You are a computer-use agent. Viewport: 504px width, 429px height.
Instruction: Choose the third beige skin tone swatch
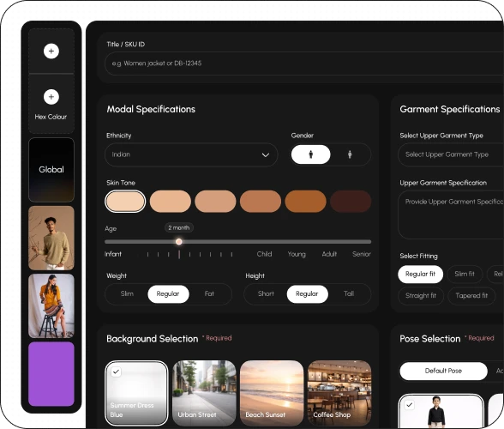[215, 201]
